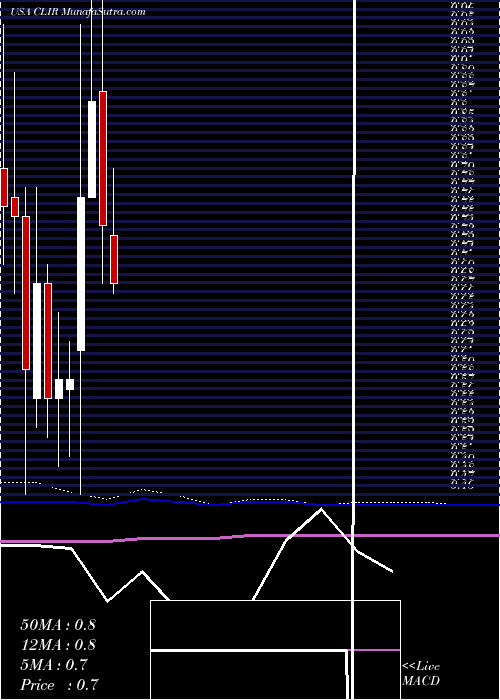This screenshot has height=700, width=500.
Task: Click the 50MA : 0.8 label
Action: tap(58, 625)
